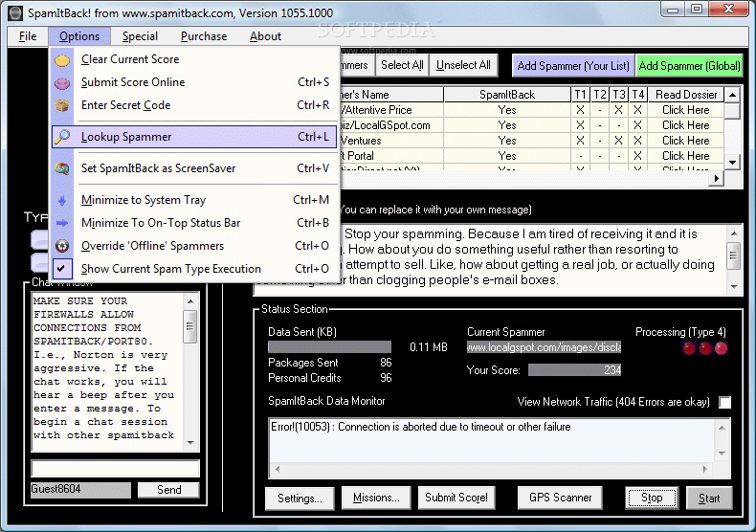Click the coin icon beside Clear Current Score
Image resolution: width=756 pixels, height=532 pixels.
[62, 60]
